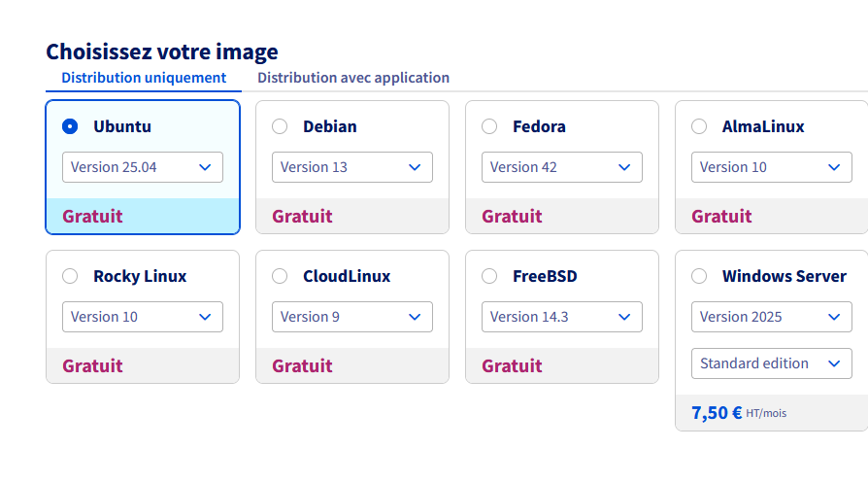Screen dimensions: 868x483
Task: Select the Rocky Linux radio button
Action: (70, 276)
